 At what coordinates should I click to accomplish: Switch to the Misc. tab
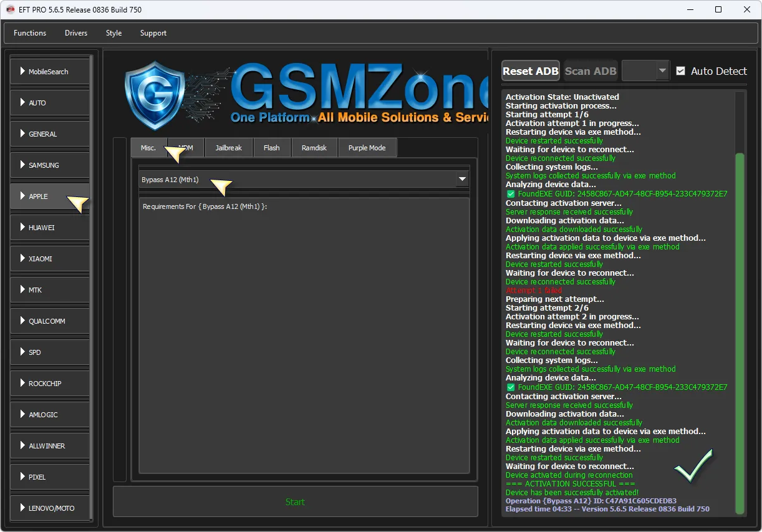pyautogui.click(x=148, y=148)
